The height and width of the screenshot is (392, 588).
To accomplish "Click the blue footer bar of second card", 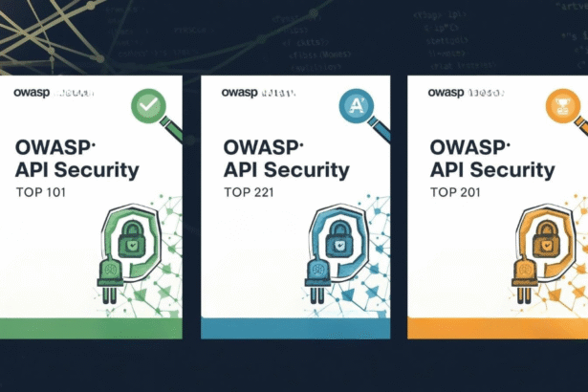I will 295,329.
